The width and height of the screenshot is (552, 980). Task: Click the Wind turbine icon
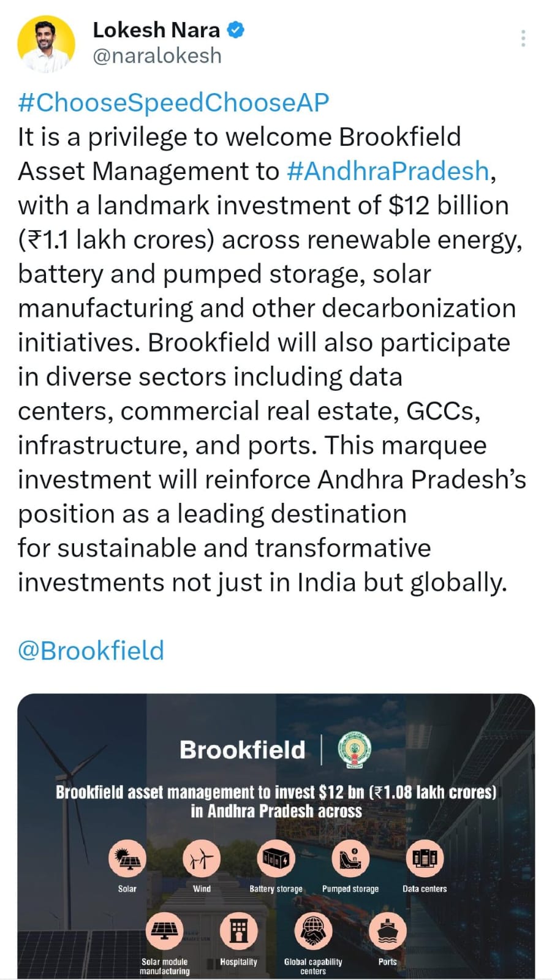(x=202, y=859)
